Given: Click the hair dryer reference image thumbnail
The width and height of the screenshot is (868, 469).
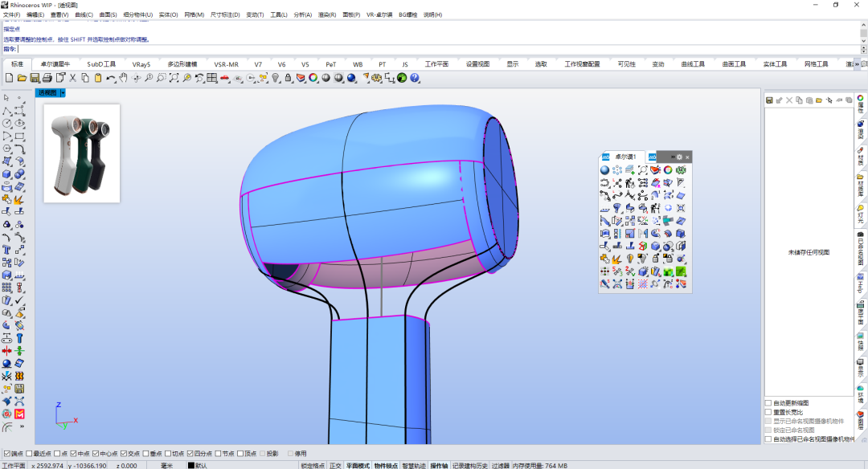Looking at the screenshot, I should [82, 153].
